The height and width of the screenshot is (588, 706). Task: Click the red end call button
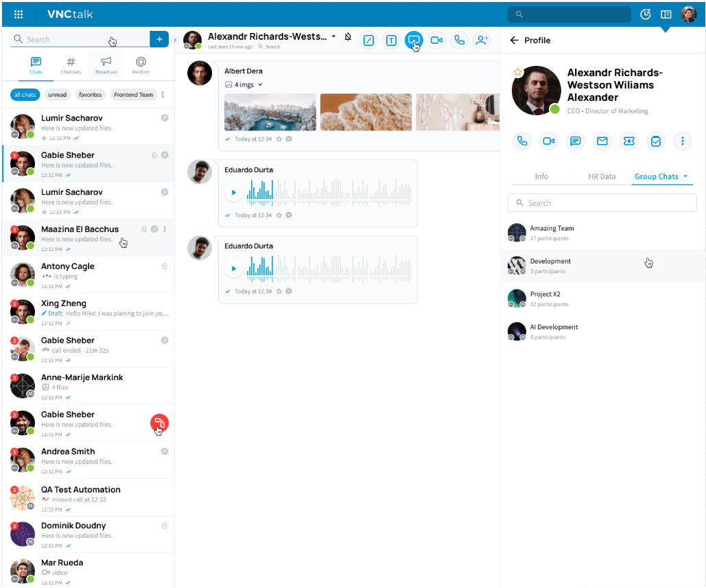pyautogui.click(x=159, y=423)
